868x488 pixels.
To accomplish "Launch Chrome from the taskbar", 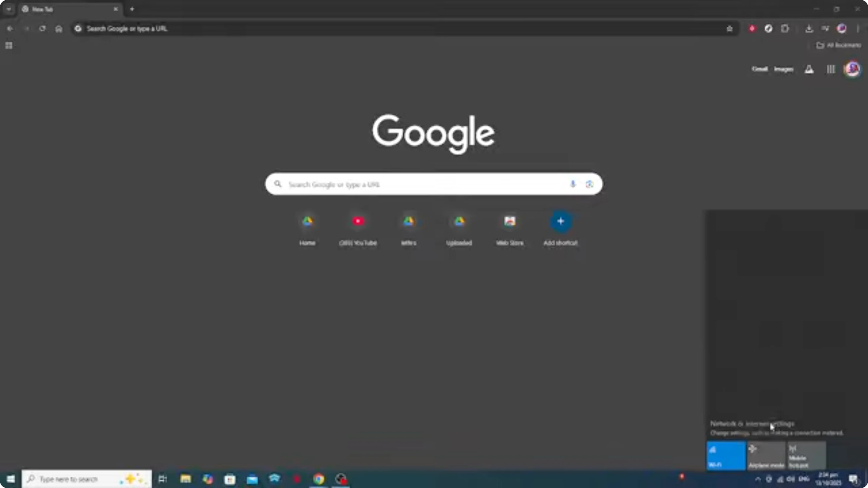I will (319, 479).
